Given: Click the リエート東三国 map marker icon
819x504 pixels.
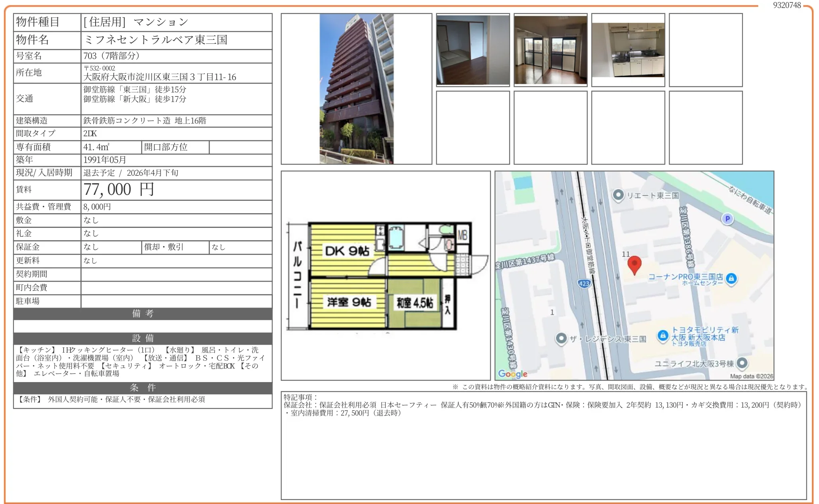Looking at the screenshot, I should point(618,195).
